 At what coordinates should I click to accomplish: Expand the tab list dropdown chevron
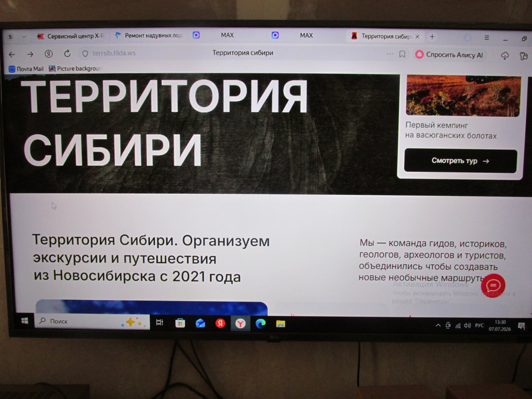24,37
